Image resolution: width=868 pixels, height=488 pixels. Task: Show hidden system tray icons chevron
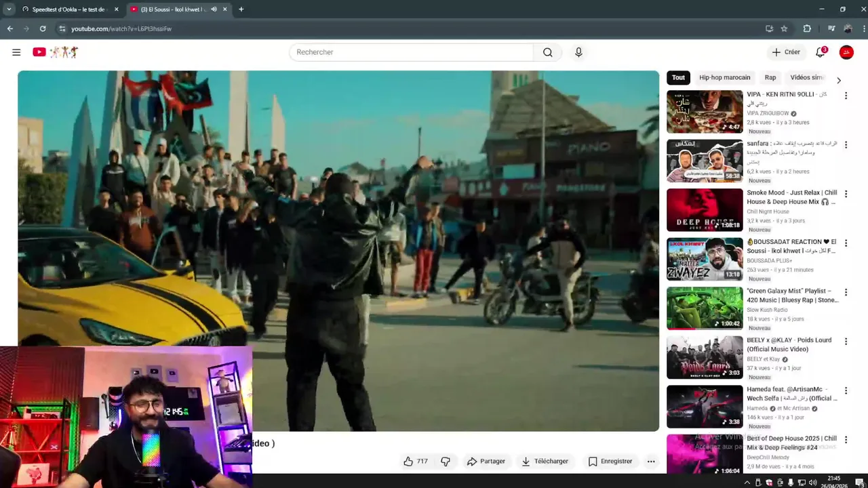[x=747, y=483]
